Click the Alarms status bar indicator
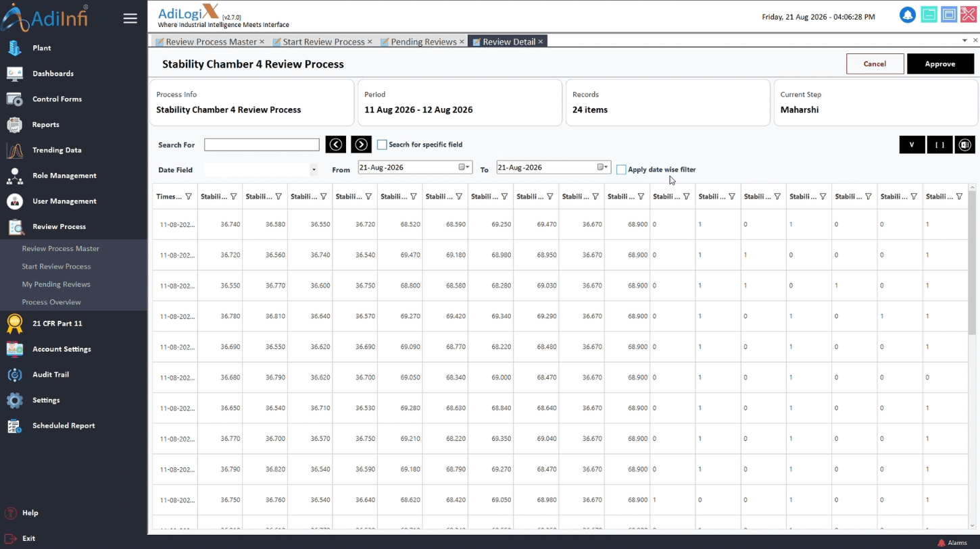 (x=952, y=543)
